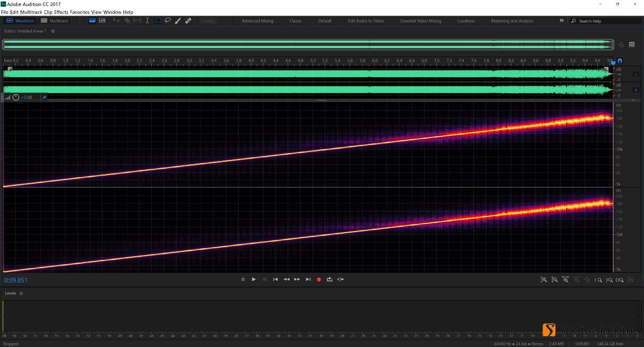Select the Spot Healing Brush tool
Screen dimensions: 644x347
pyautogui.click(x=188, y=20)
